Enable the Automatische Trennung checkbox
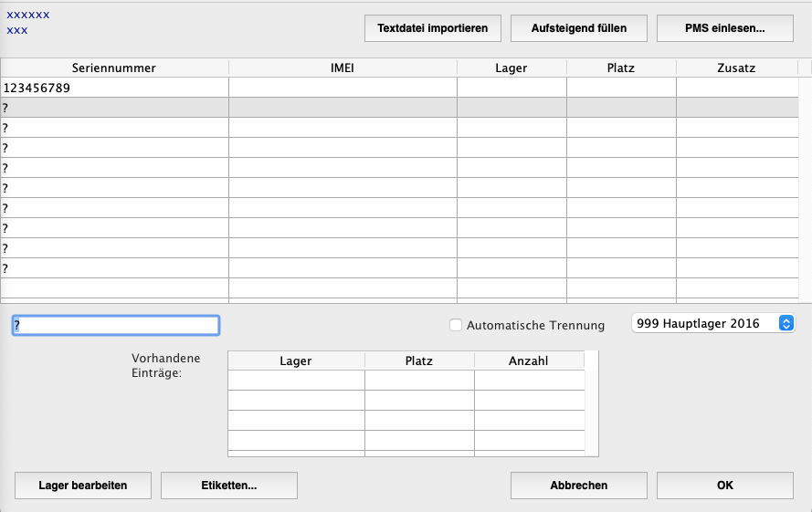Image resolution: width=812 pixels, height=512 pixels. (x=456, y=325)
